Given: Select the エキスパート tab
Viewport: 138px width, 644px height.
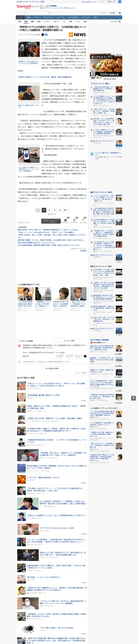Looking at the screenshot, I should pyautogui.click(x=48, y=17).
